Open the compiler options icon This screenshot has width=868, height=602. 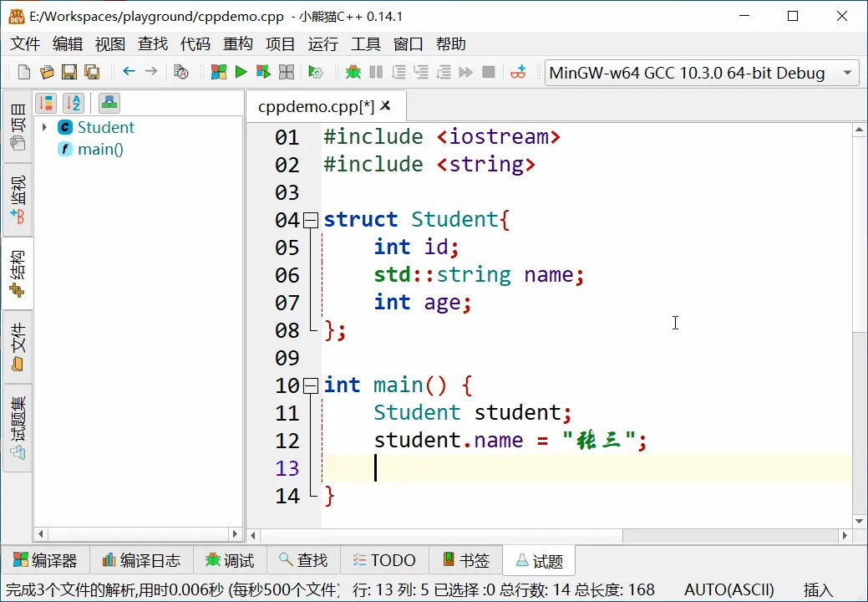pyautogui.click(x=314, y=73)
